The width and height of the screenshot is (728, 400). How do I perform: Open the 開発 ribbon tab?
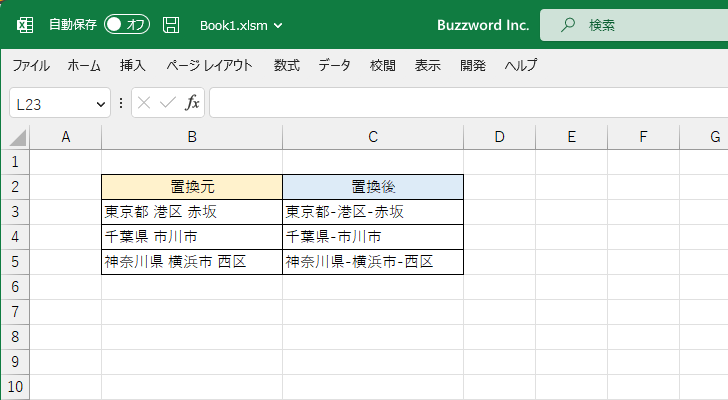[x=473, y=65]
